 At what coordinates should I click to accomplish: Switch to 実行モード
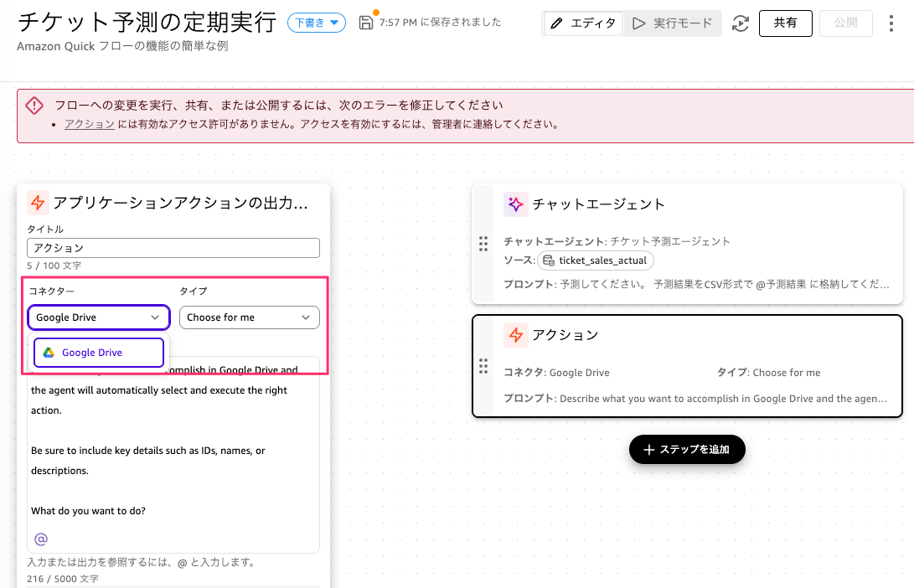(x=672, y=23)
